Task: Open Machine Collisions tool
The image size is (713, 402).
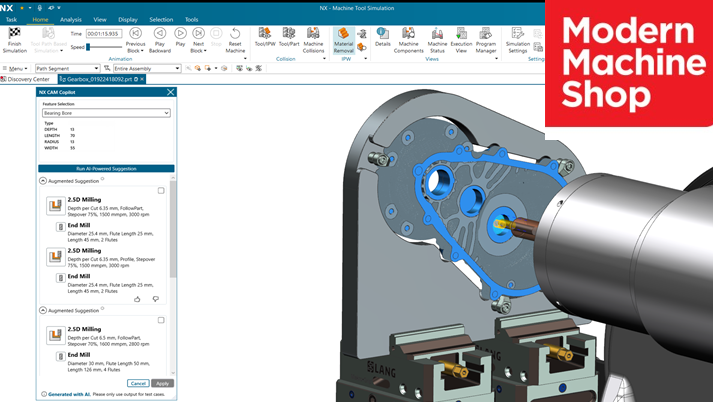Action: (313, 35)
